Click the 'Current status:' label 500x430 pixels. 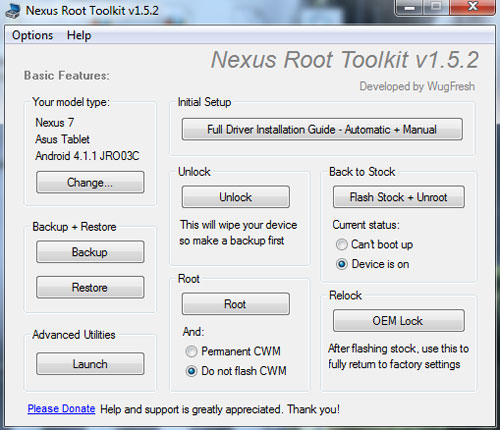click(x=366, y=225)
